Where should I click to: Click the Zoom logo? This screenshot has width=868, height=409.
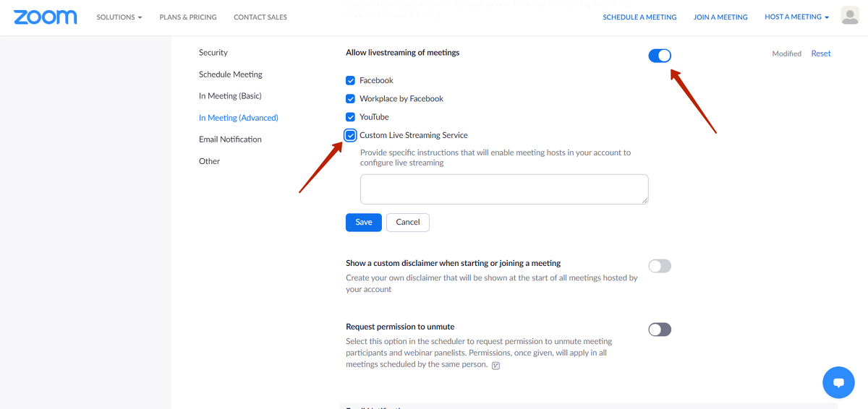click(x=45, y=17)
